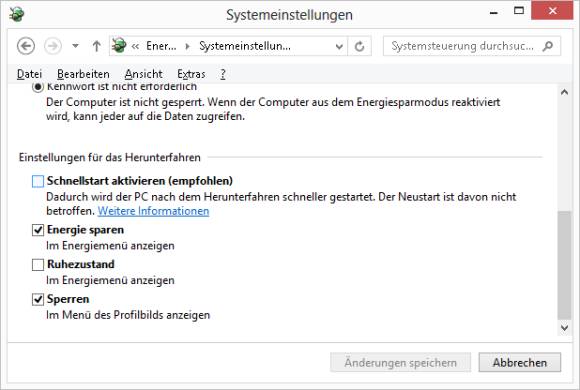This screenshot has width=580, height=390.
Task: Open the Datei menu
Action: [x=29, y=74]
